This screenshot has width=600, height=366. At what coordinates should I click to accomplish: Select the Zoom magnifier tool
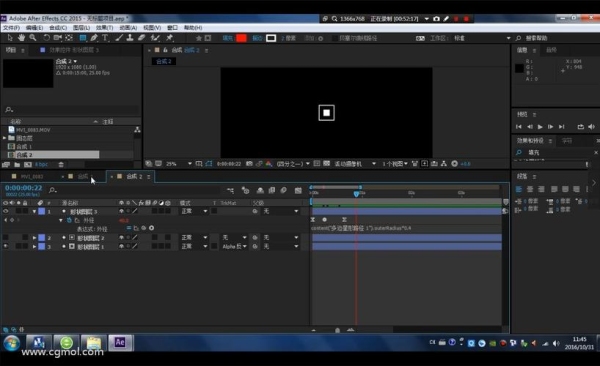point(33,38)
